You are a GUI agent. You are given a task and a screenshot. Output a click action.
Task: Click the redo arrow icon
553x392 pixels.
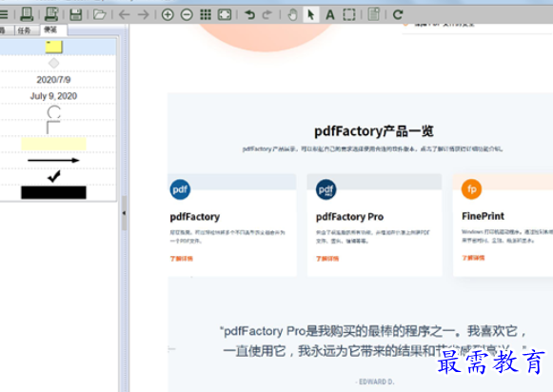pos(267,14)
